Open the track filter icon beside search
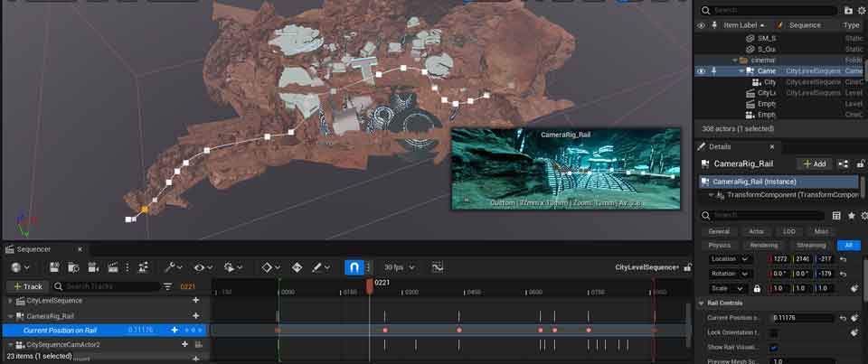868x364 pixels. click(x=167, y=286)
